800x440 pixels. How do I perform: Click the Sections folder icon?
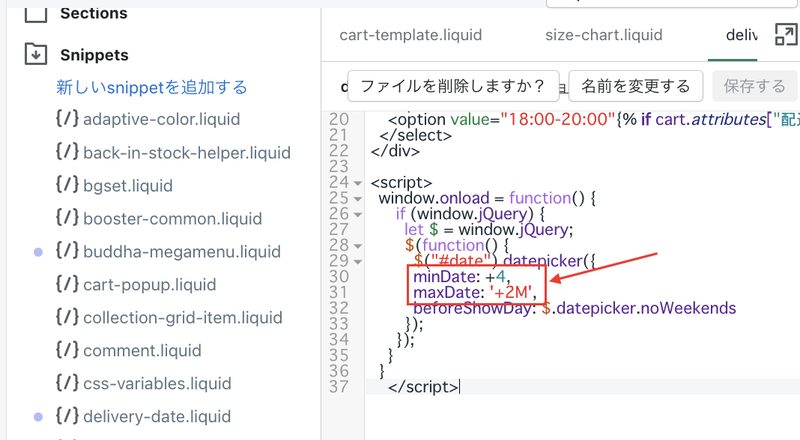(36, 14)
